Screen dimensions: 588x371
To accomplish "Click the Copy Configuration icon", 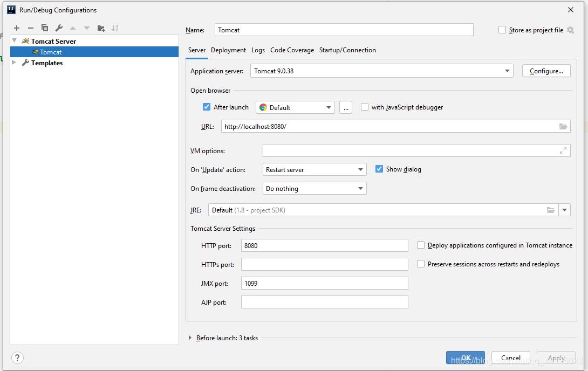I will [x=45, y=28].
